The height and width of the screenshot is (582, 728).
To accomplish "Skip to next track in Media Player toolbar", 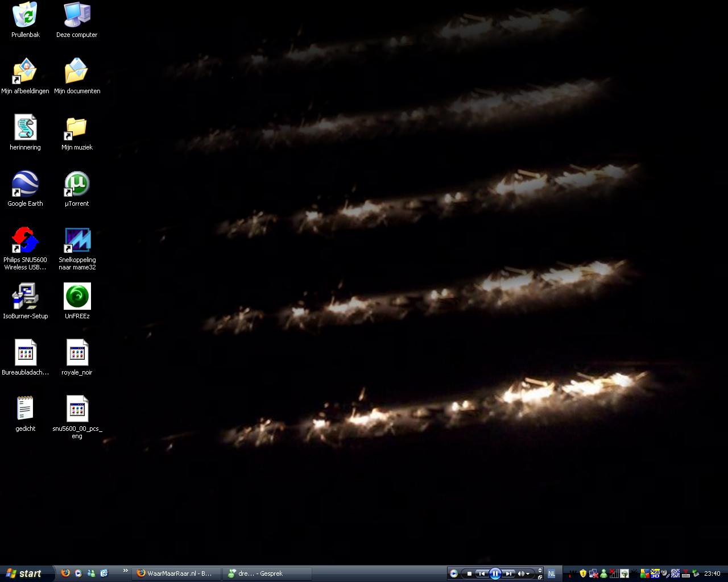I will click(508, 573).
